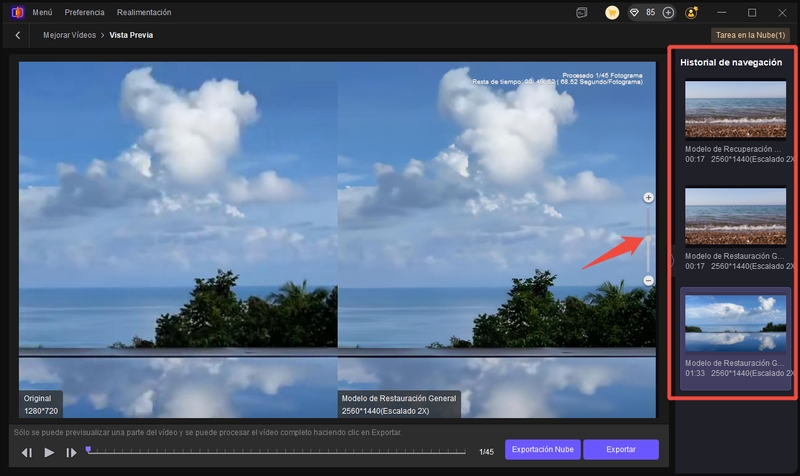Step back one frame
The height and width of the screenshot is (476, 800).
[27, 453]
